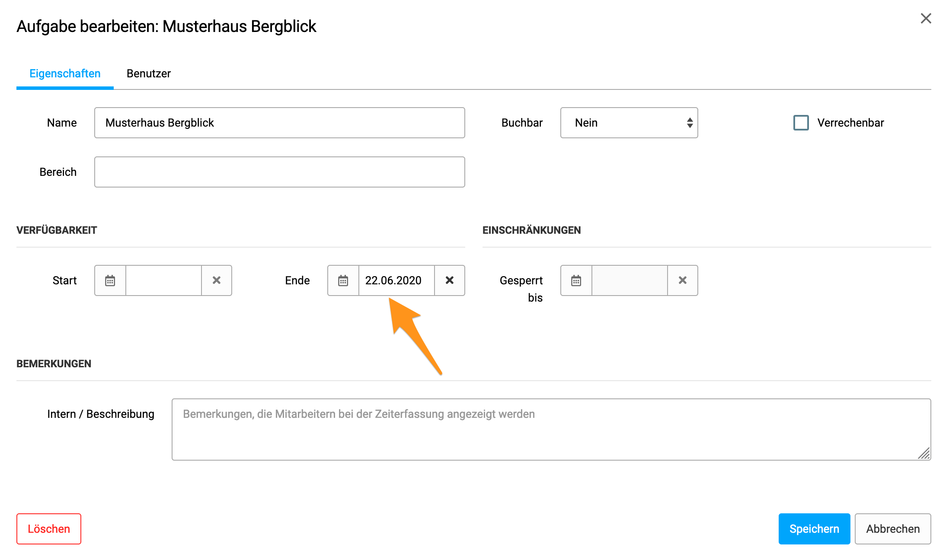Clear the Start date value

(x=217, y=280)
